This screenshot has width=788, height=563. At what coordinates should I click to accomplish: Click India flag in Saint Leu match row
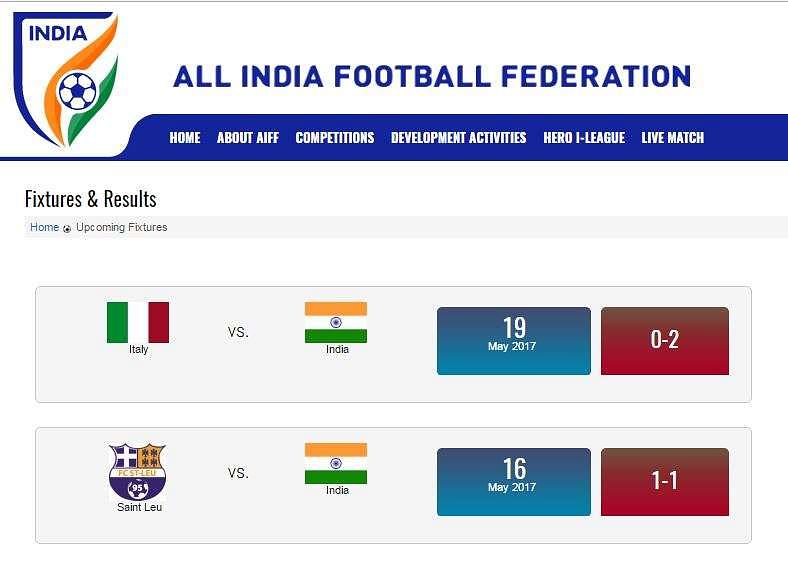tap(336, 463)
